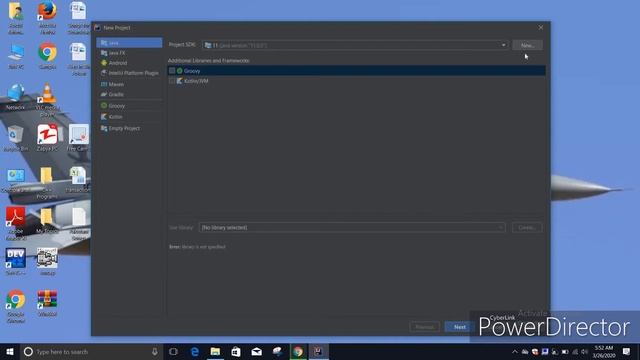Select Java in the project type list
This screenshot has width=640, height=360.
tap(129, 43)
